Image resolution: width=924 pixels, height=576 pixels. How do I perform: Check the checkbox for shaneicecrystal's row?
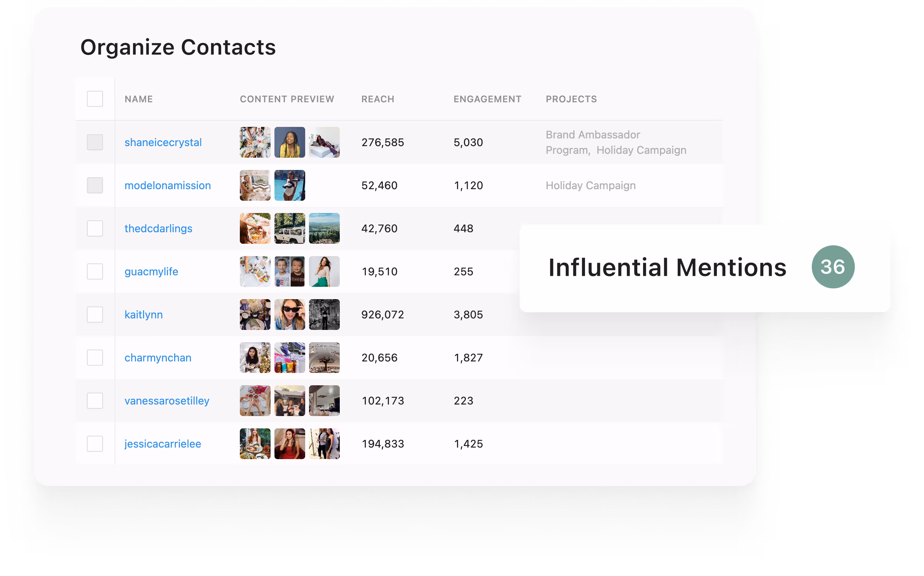pyautogui.click(x=95, y=142)
